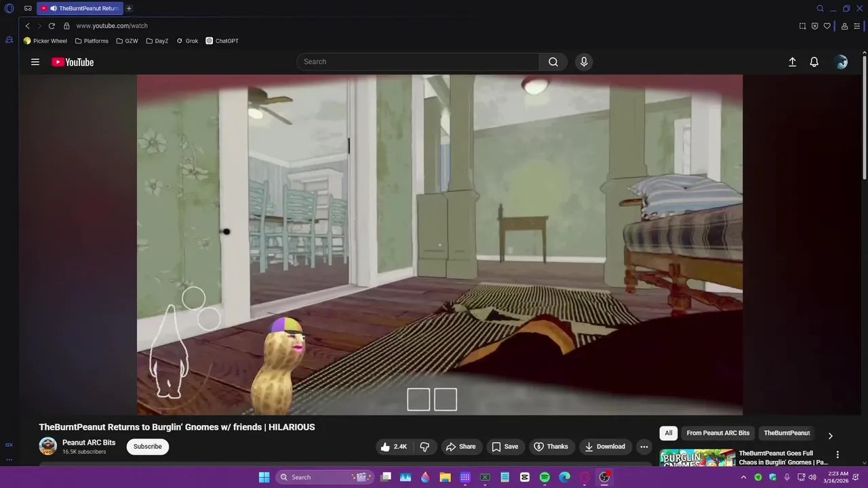Open the YouTube guide hamburger menu
Image resolution: width=868 pixels, height=488 pixels.
tap(35, 62)
